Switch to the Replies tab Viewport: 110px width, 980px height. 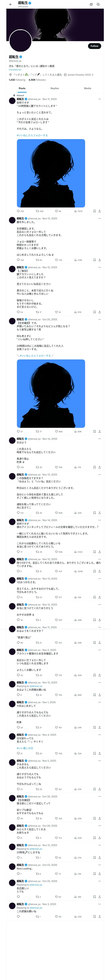pyautogui.click(x=55, y=88)
